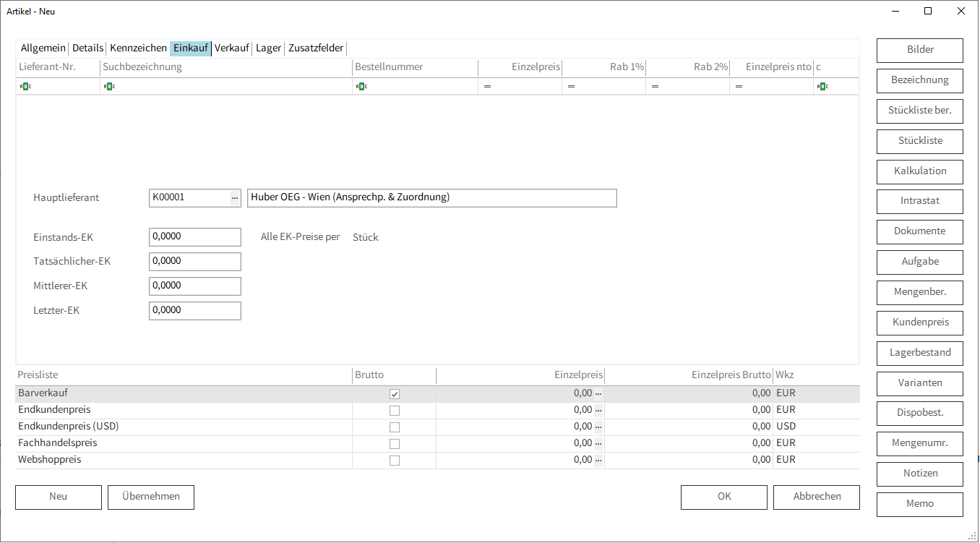980x543 pixels.
Task: Click the Notizen button
Action: tap(920, 474)
